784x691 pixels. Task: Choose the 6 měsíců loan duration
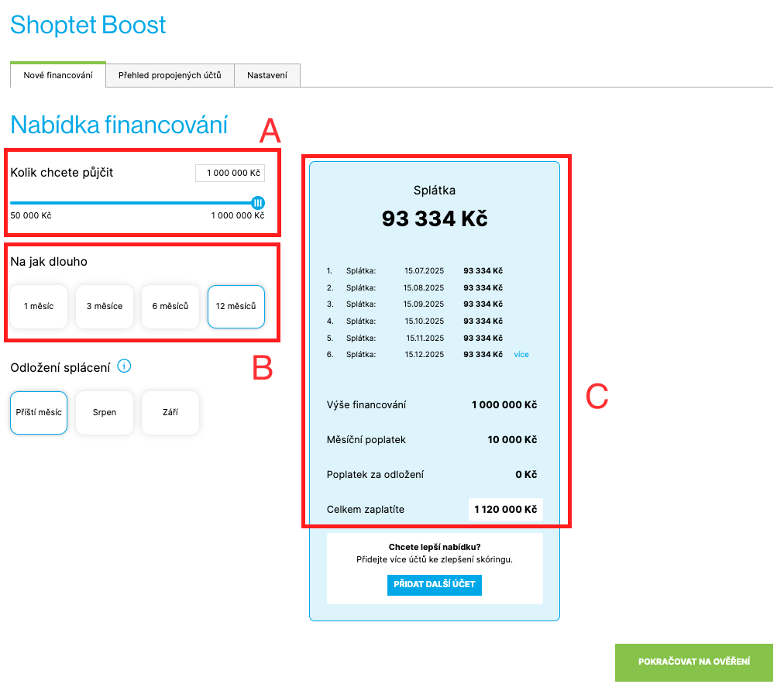point(170,307)
